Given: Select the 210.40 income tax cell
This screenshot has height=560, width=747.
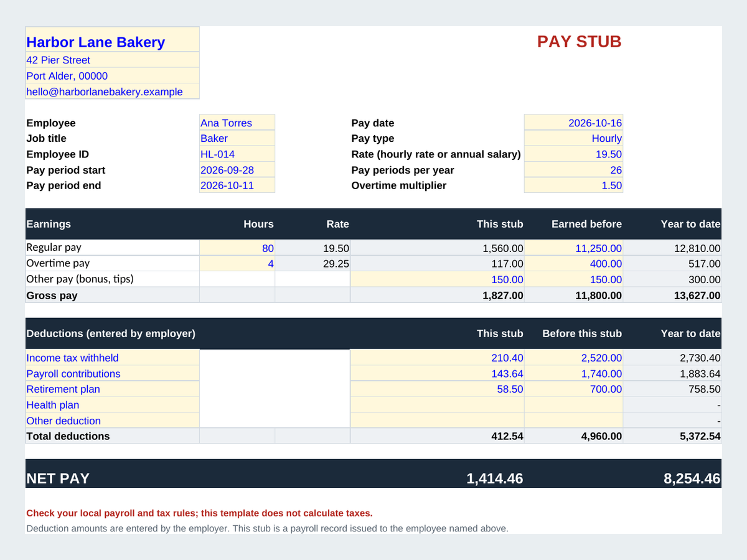Looking at the screenshot, I should (437, 357).
